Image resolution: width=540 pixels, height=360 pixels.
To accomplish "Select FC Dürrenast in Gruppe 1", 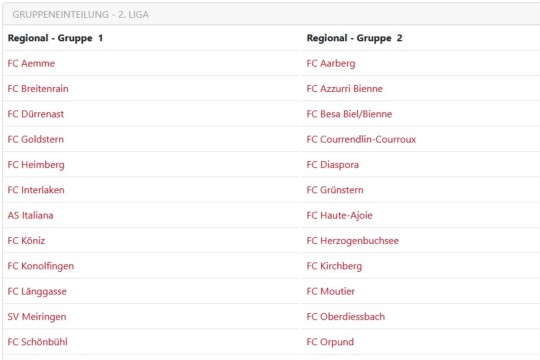I will coord(36,114).
